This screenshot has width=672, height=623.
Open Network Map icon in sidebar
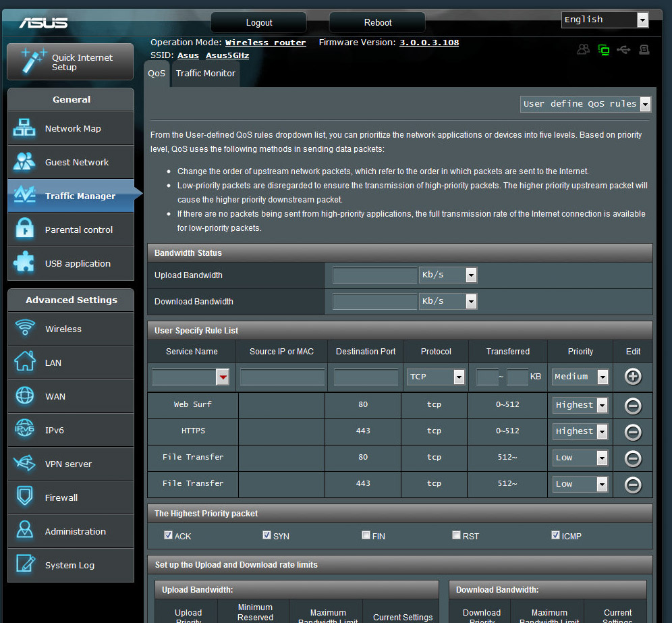24,128
